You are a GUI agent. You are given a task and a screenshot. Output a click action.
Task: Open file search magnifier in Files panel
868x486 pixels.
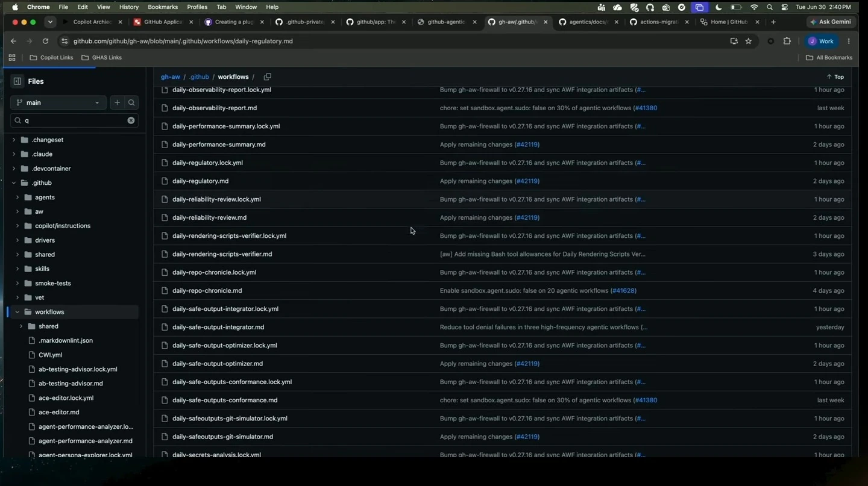click(131, 102)
